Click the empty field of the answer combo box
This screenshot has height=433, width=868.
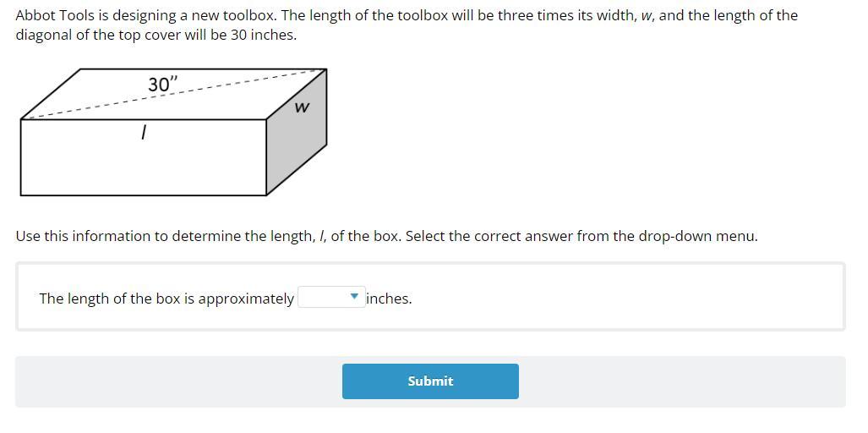click(x=324, y=298)
